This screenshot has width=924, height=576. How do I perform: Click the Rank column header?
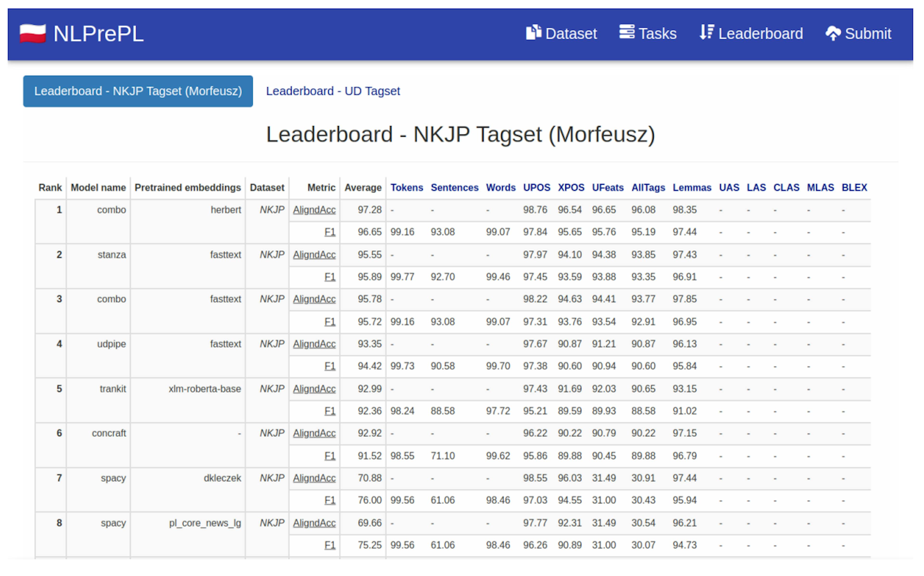pyautogui.click(x=50, y=187)
